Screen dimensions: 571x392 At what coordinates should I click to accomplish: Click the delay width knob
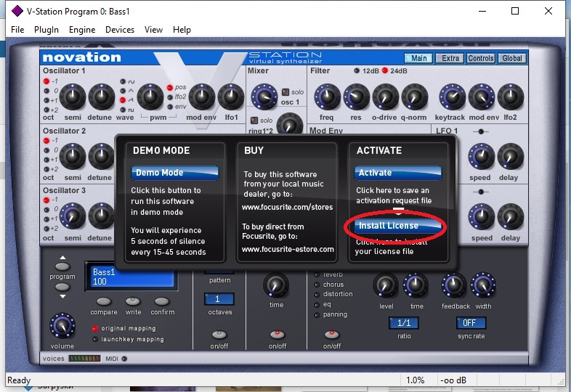pyautogui.click(x=483, y=285)
